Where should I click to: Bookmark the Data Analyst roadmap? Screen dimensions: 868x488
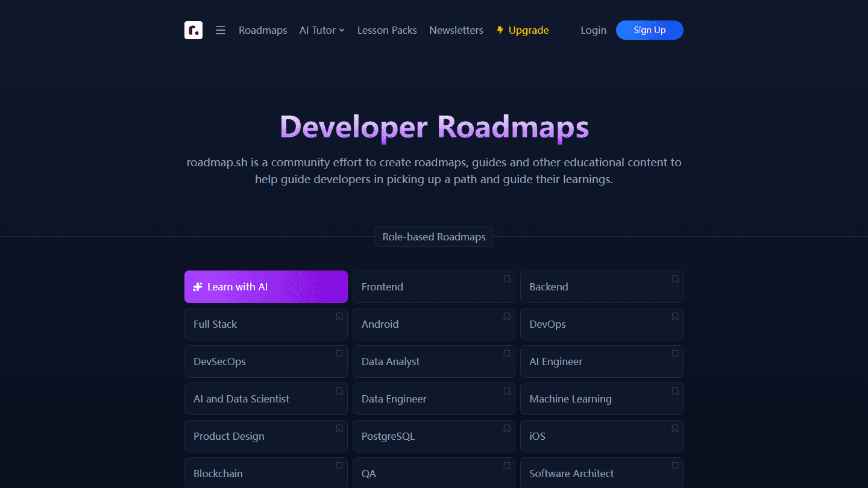click(507, 354)
